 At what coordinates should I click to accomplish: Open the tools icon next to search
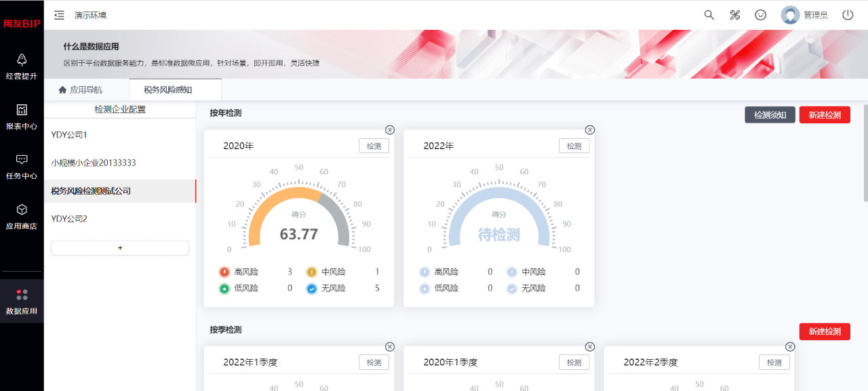(x=735, y=15)
